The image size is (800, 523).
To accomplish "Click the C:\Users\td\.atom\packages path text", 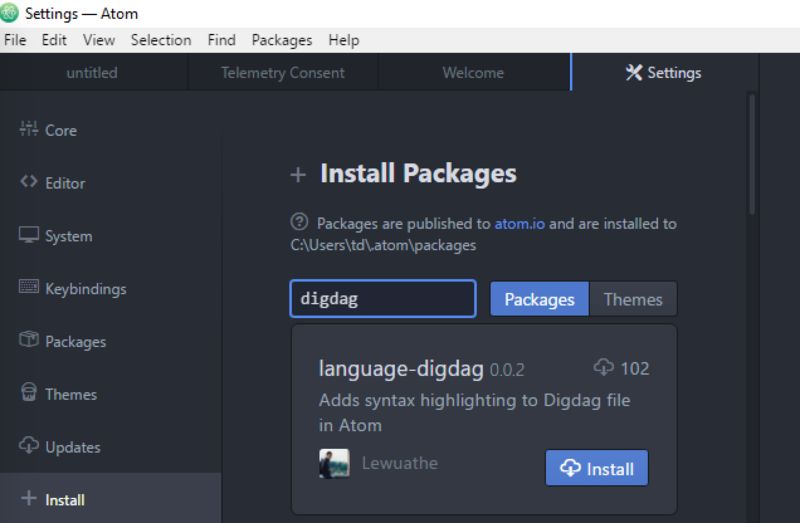I will pos(383,245).
